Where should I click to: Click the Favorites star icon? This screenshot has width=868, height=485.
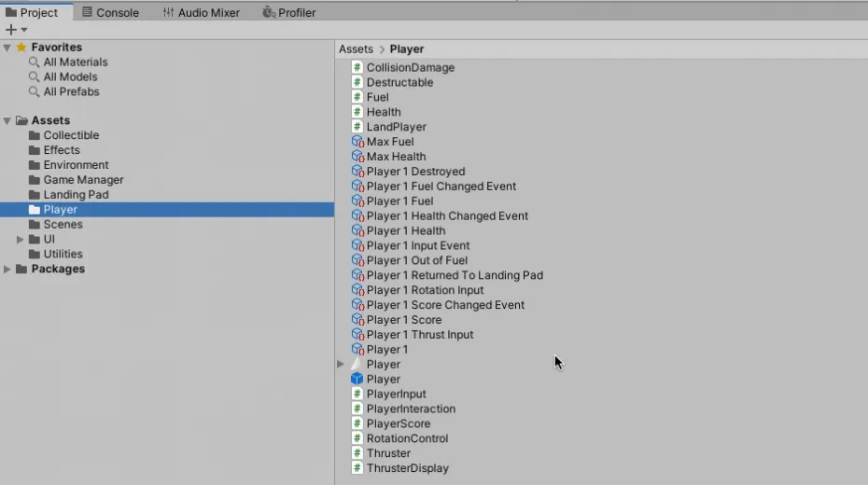click(x=21, y=48)
